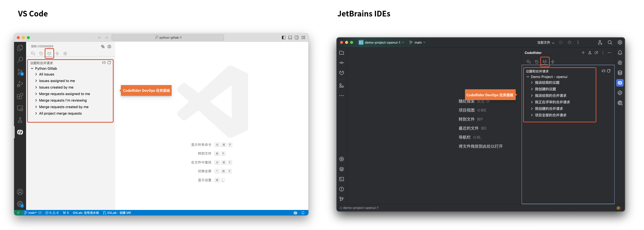Open GitLab tool window in JetBrains left bar
Screen dimensions: 644x230
click(x=342, y=73)
